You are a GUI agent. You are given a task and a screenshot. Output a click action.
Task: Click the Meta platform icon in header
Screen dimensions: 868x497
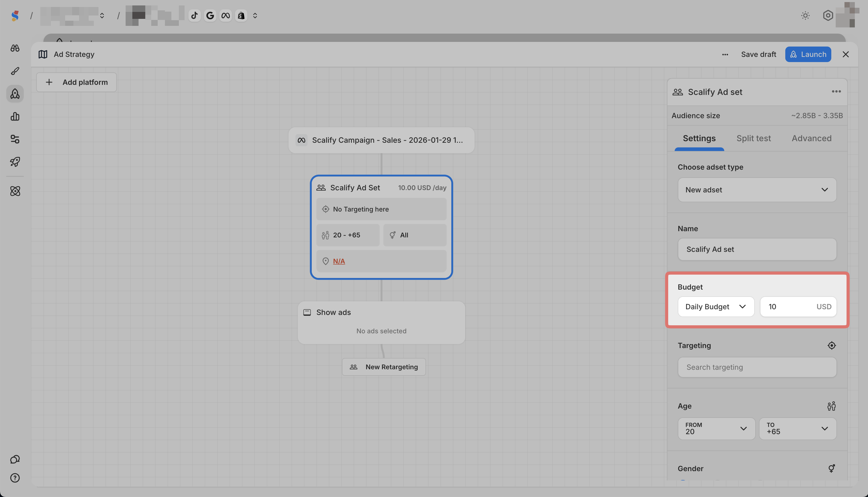point(225,15)
